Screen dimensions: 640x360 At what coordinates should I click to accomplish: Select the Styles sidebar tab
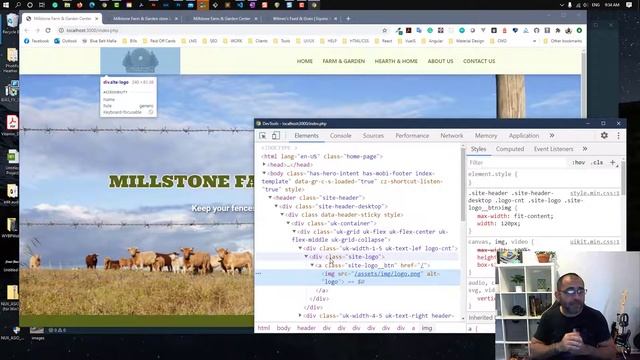click(x=478, y=149)
